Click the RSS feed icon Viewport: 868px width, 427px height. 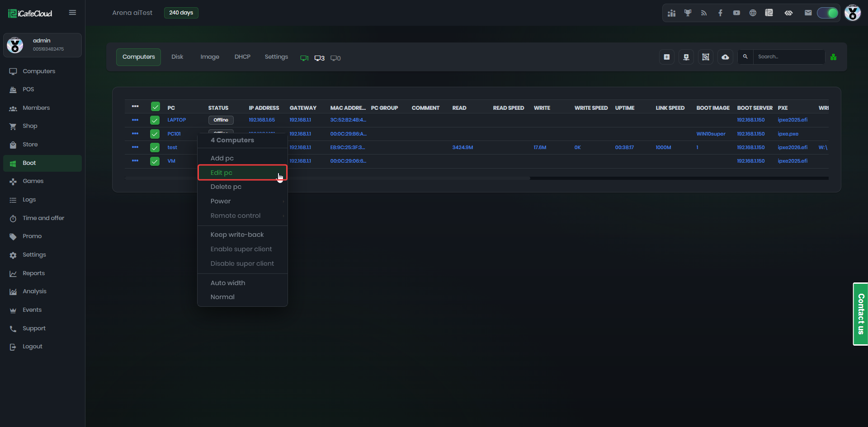click(704, 13)
